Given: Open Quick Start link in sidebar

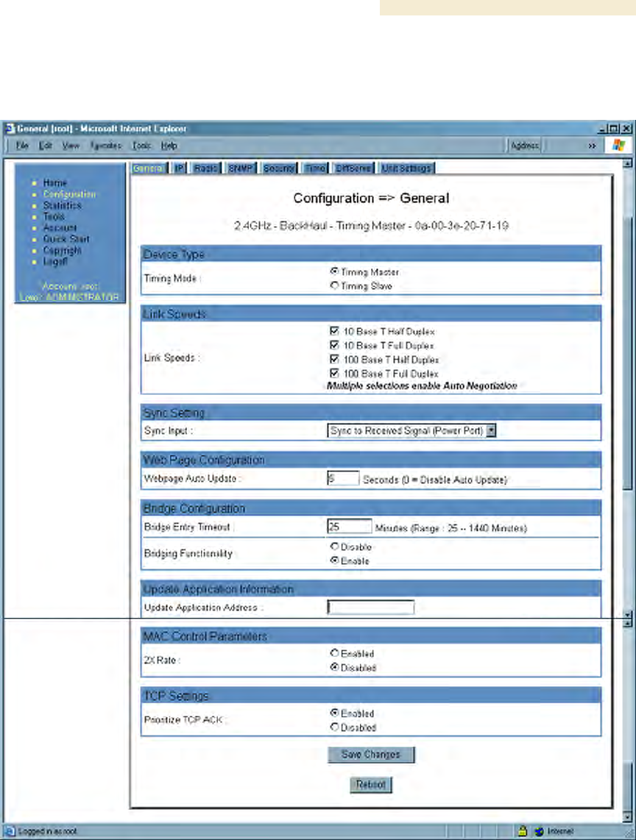Looking at the screenshot, I should click(66, 239).
